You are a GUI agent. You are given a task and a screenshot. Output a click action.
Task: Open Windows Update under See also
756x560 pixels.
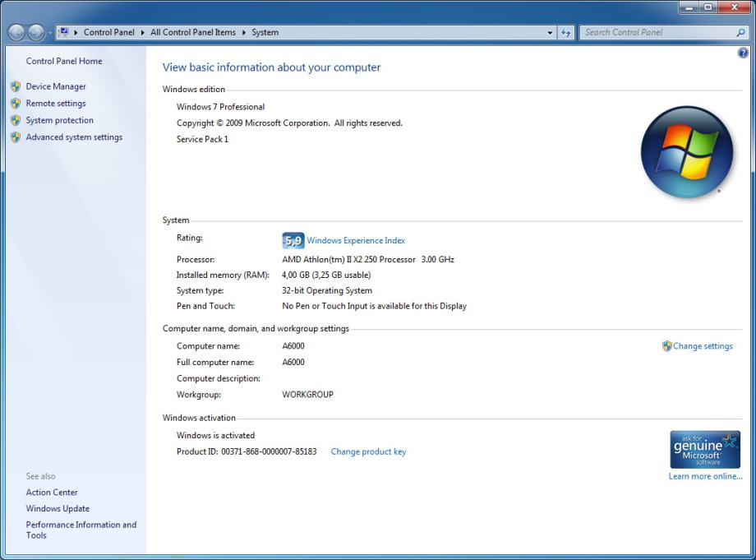[x=58, y=508]
